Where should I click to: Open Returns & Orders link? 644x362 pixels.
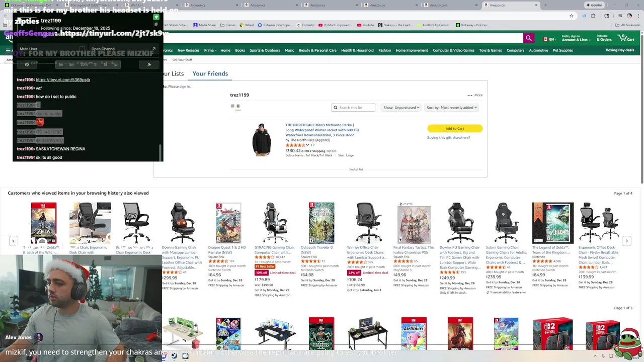(x=604, y=38)
